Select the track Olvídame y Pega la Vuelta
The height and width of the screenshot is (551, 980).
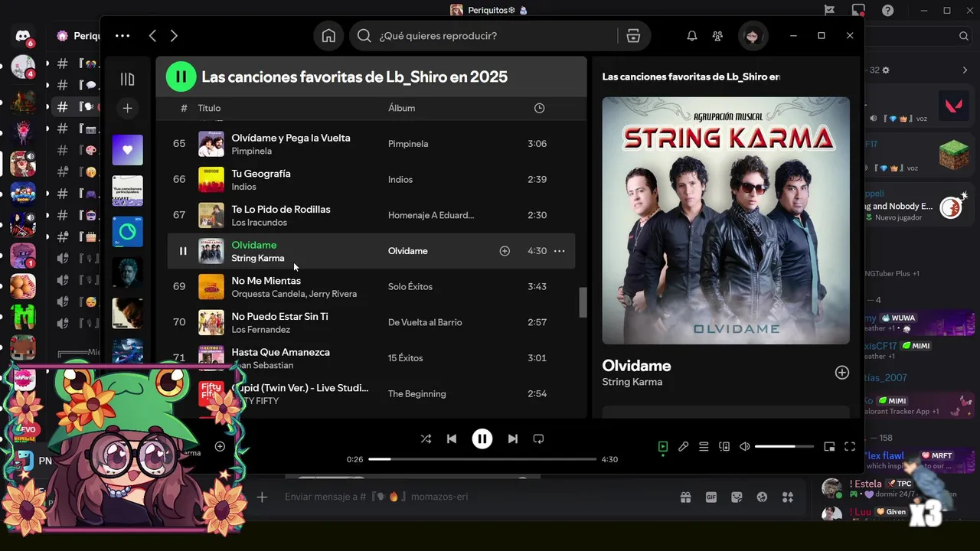(291, 138)
